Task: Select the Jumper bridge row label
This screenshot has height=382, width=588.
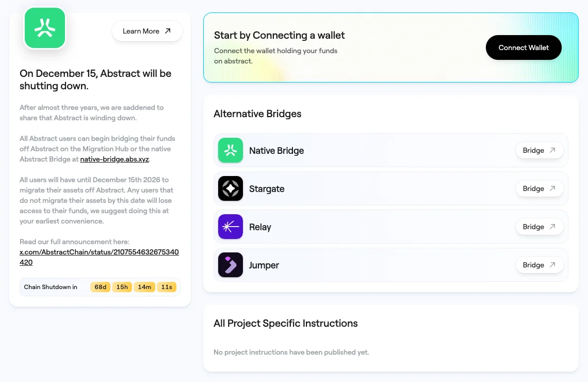Action: pos(264,265)
